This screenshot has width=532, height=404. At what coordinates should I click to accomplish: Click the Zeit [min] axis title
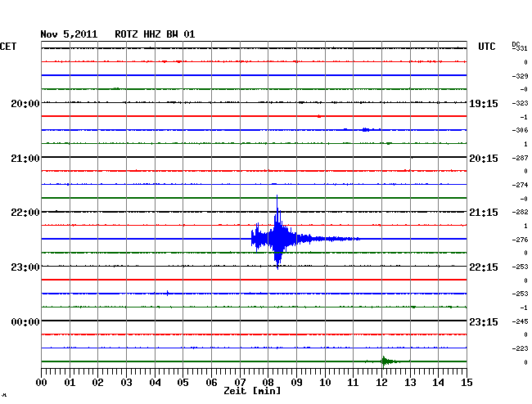click(x=252, y=391)
